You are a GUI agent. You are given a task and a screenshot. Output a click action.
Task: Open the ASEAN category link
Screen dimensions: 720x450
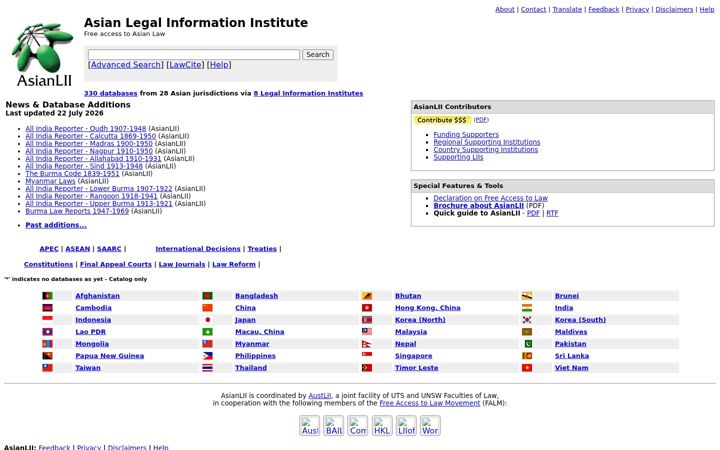pos(78,249)
